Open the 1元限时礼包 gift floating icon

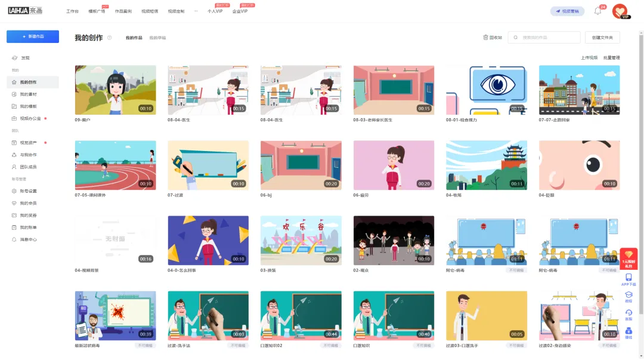(628, 259)
